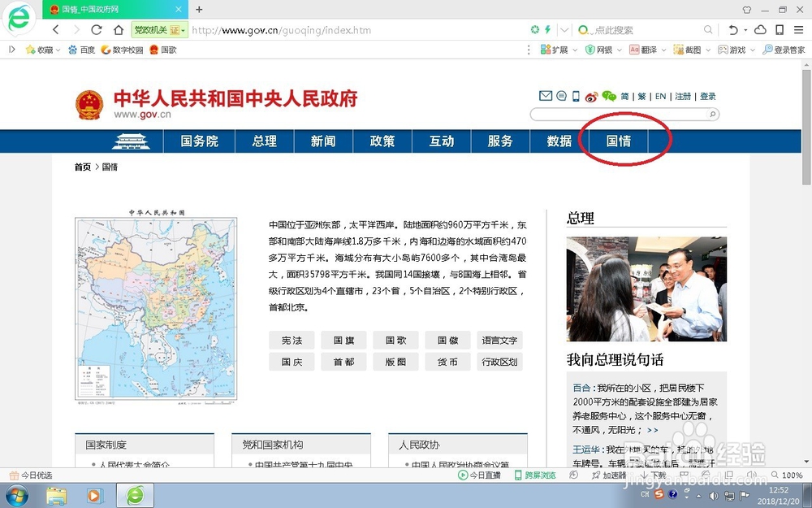Click the 首页 breadcrumb link
The height and width of the screenshot is (508, 812).
[x=80, y=167]
